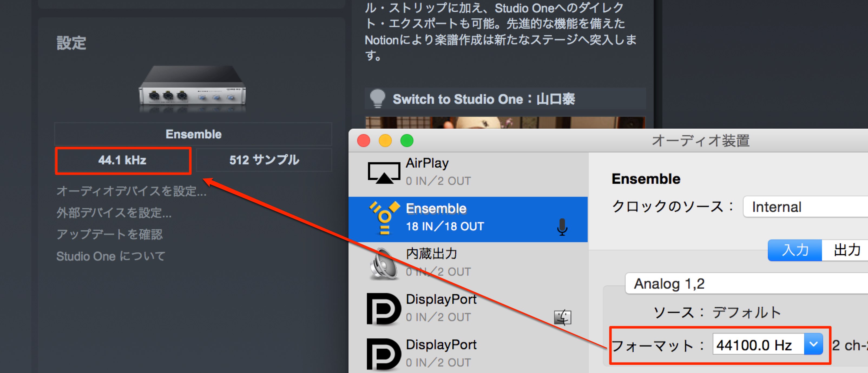This screenshot has height=373, width=868.
Task: Zoom the オーディオ装置 window with green button
Action: click(x=407, y=141)
